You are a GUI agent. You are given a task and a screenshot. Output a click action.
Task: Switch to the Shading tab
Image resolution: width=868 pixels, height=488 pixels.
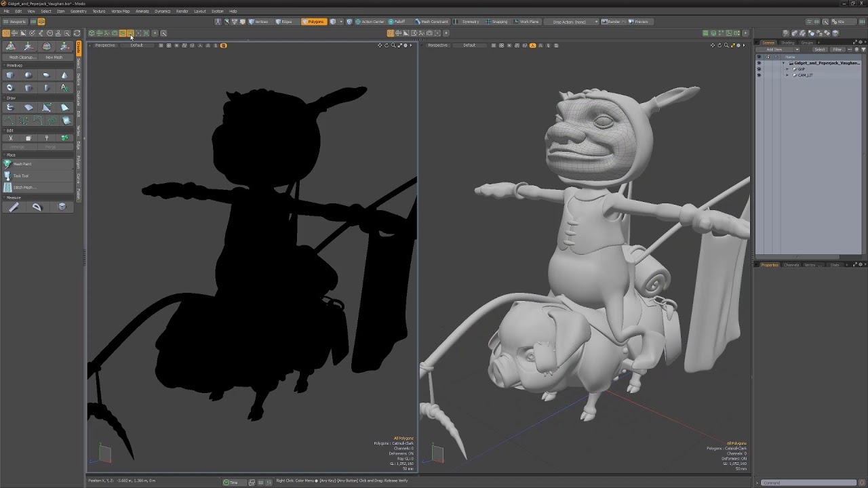point(787,43)
